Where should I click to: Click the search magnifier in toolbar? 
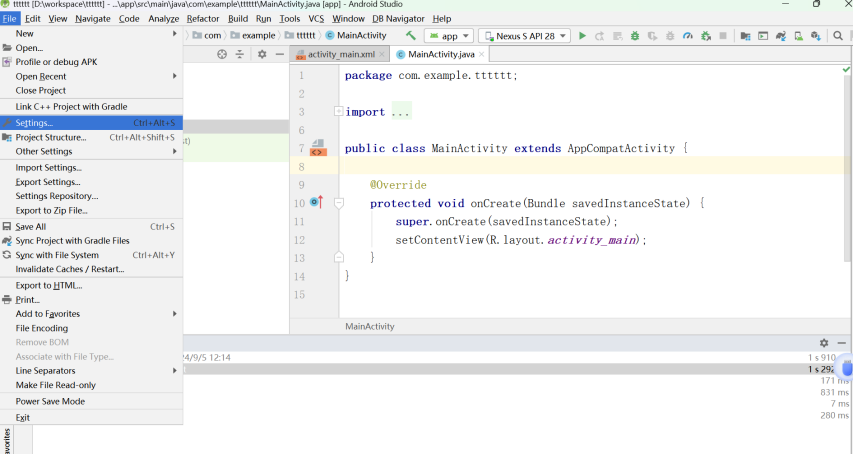coord(838,36)
